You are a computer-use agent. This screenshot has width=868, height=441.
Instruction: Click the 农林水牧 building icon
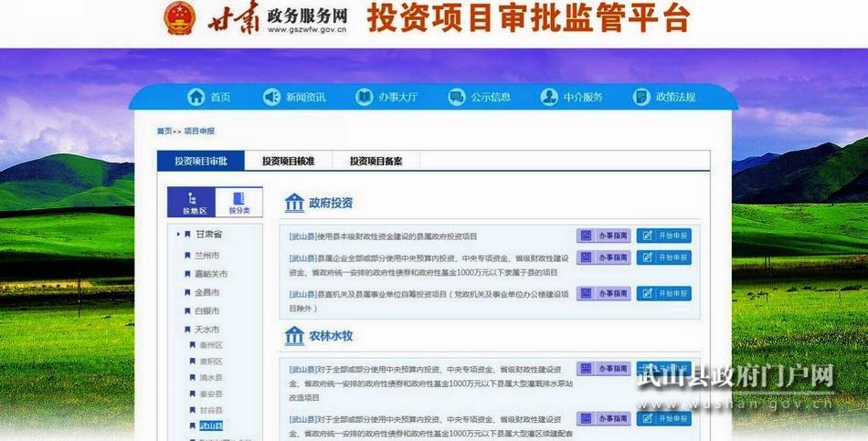pos(294,336)
